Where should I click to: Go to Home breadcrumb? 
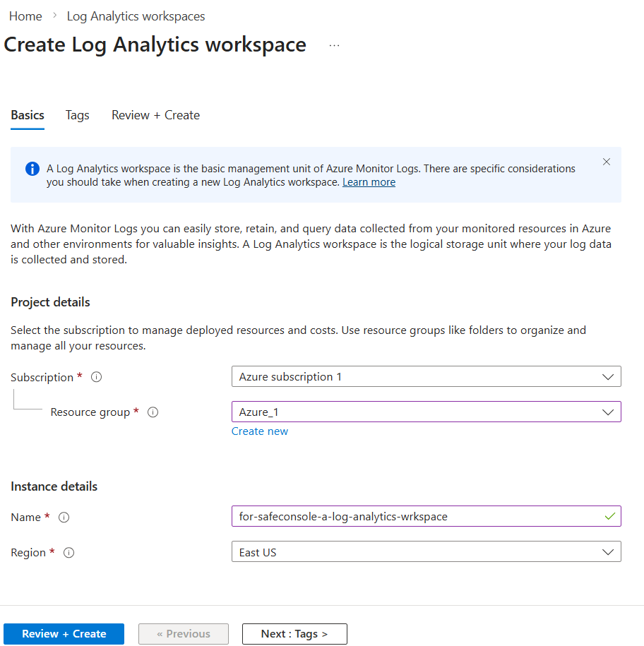pos(25,16)
